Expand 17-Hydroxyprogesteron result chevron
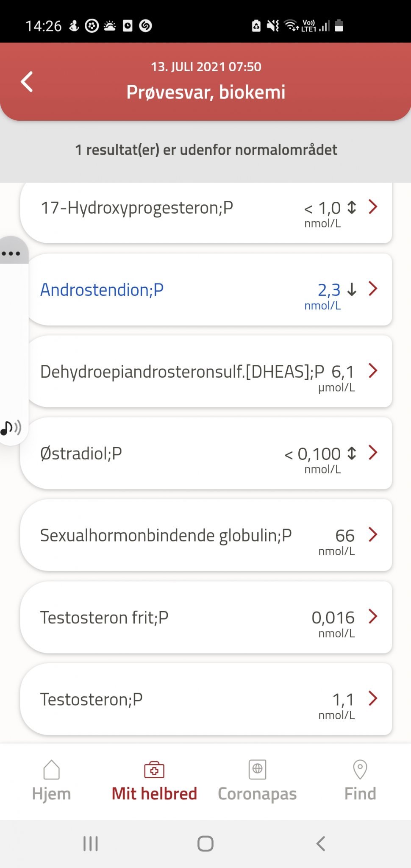The height and width of the screenshot is (868, 411). [x=373, y=207]
